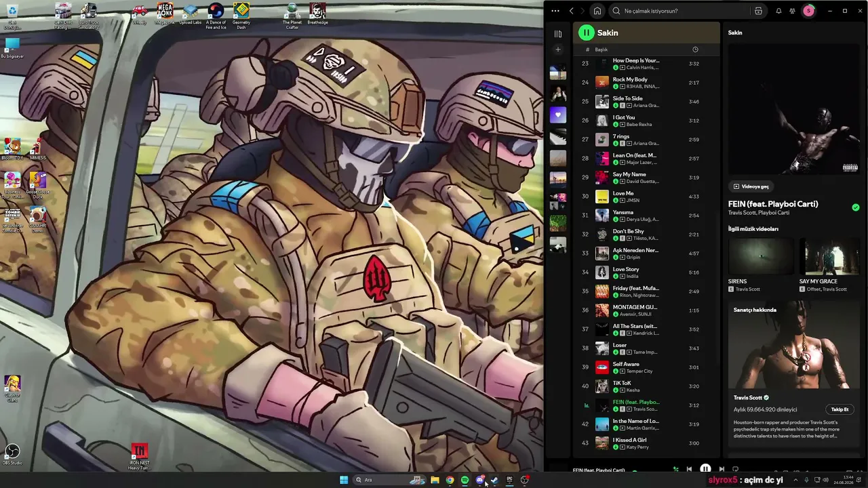Screen dimensions: 868x488
Task: Select Geometry Dash desktop icon
Action: tap(241, 16)
